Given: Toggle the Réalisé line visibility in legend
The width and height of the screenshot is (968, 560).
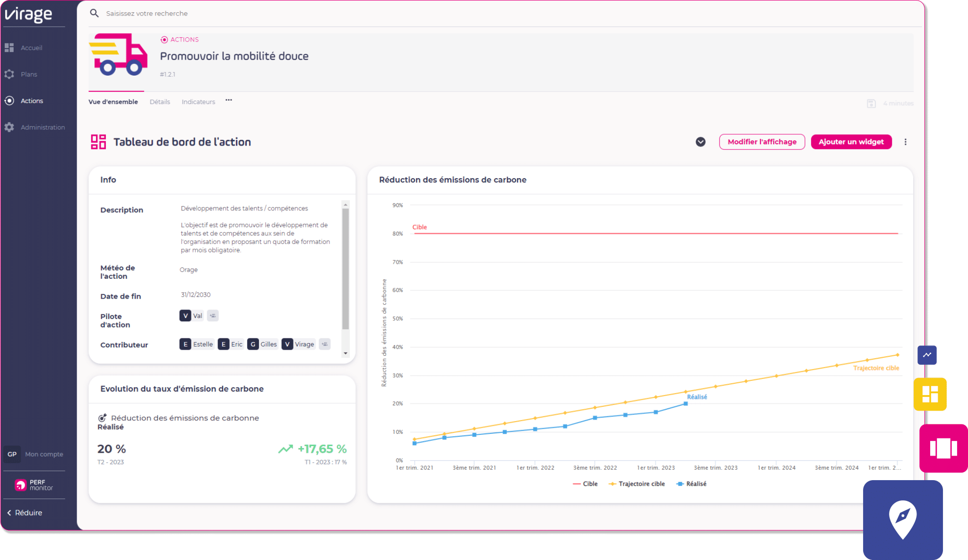Looking at the screenshot, I should pos(700,483).
